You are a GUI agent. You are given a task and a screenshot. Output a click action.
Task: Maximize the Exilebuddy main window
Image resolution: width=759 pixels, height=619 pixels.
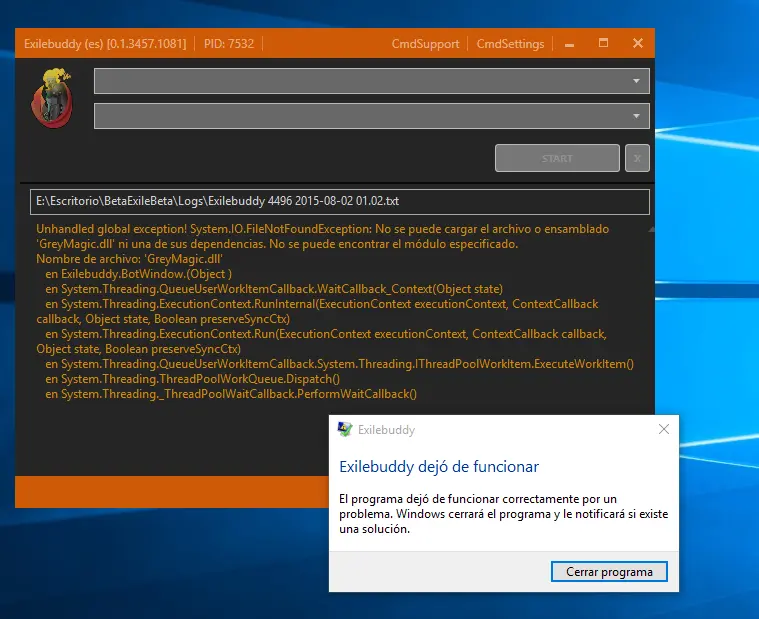603,43
